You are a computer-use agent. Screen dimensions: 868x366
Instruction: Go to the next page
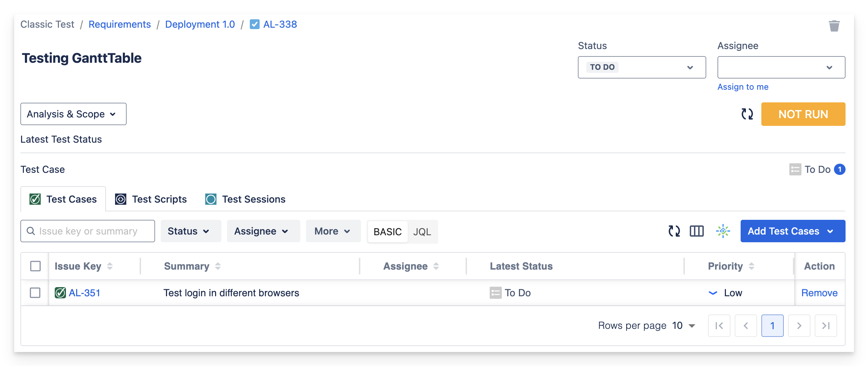[x=799, y=326]
